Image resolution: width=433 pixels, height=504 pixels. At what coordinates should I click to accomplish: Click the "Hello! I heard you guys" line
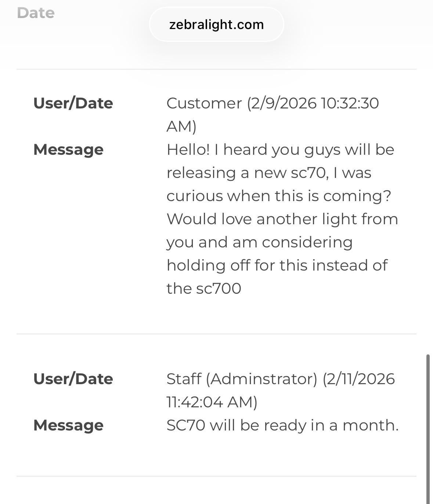click(280, 150)
